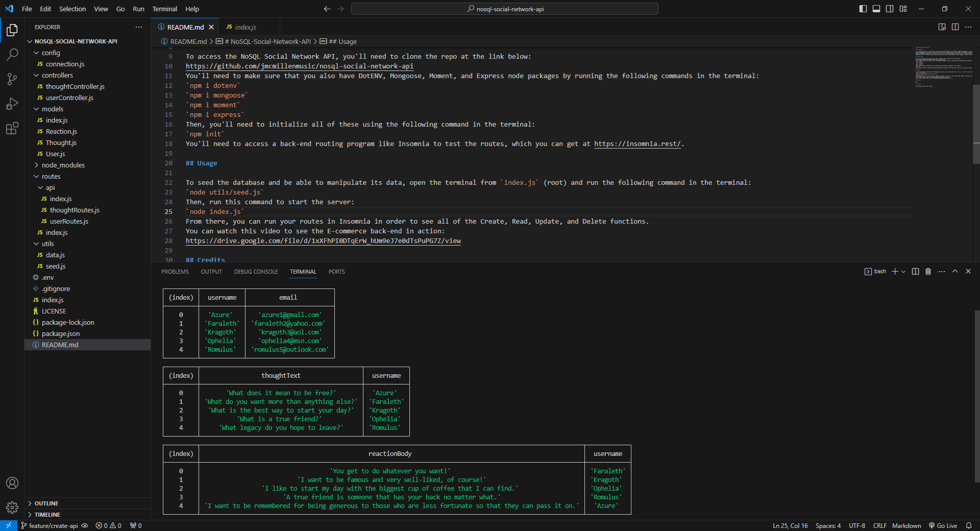Change UTF-8 file encoding

click(857, 525)
